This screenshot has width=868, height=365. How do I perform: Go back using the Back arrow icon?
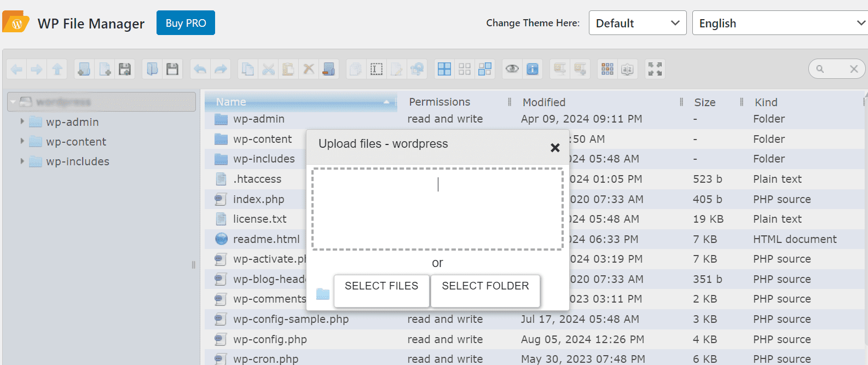click(x=16, y=69)
